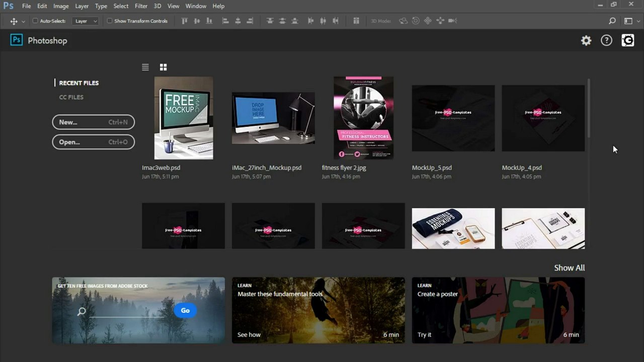644x362 pixels.
Task: Open the tool preset picker arrow
Action: (x=23, y=22)
